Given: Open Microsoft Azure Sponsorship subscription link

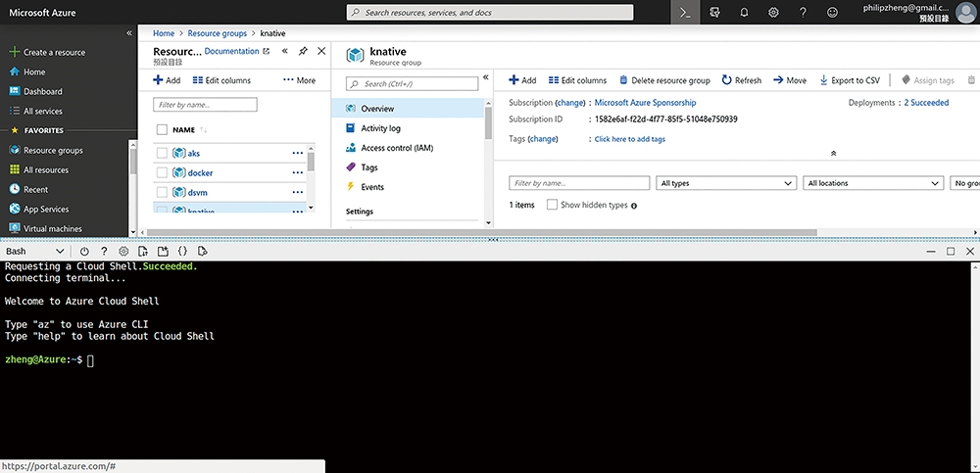Looking at the screenshot, I should 645,103.
